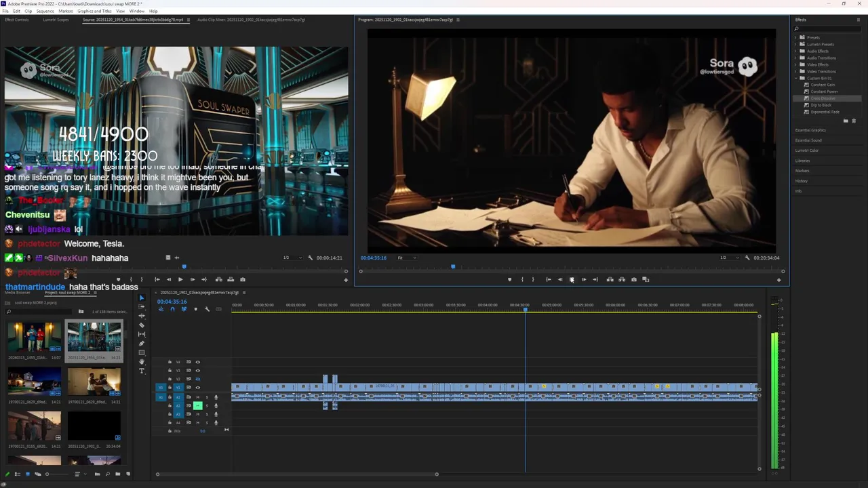Toggle V2 track output eye

point(198,379)
